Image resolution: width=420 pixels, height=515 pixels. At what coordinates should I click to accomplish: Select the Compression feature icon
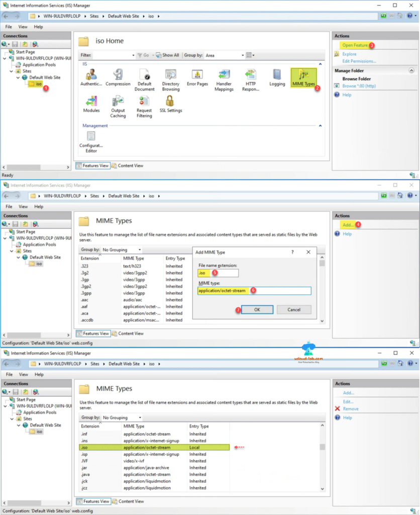pyautogui.click(x=118, y=77)
